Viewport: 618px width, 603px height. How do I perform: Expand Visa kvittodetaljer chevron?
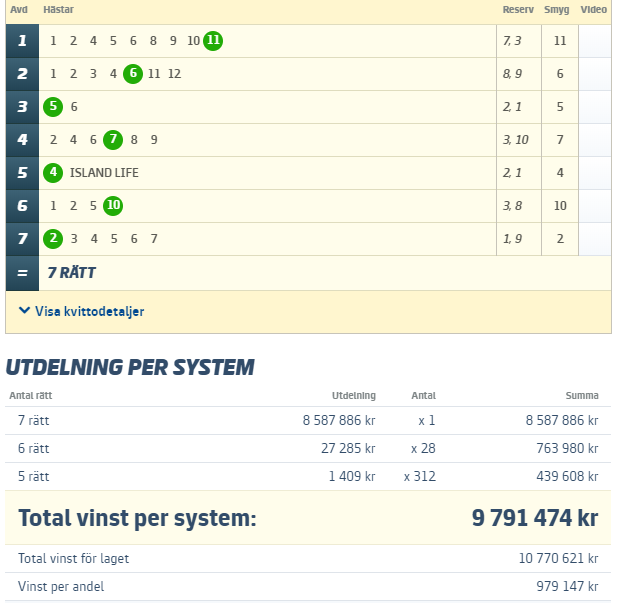[24, 311]
